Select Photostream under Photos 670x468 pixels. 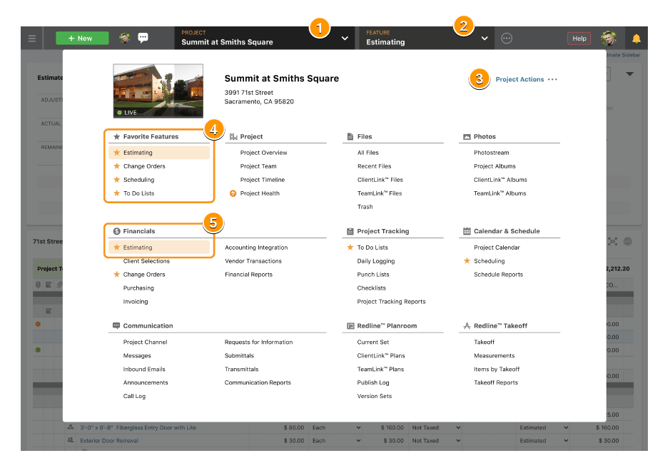point(492,153)
